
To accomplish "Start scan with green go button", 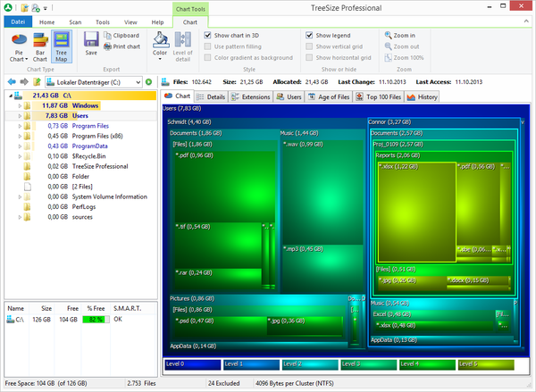I will click(x=148, y=82).
